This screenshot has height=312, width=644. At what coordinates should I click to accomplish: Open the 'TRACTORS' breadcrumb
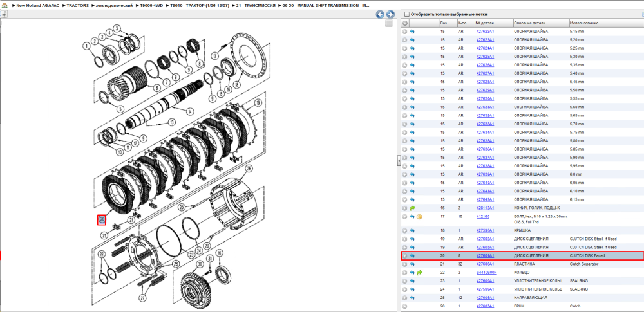[x=78, y=6]
